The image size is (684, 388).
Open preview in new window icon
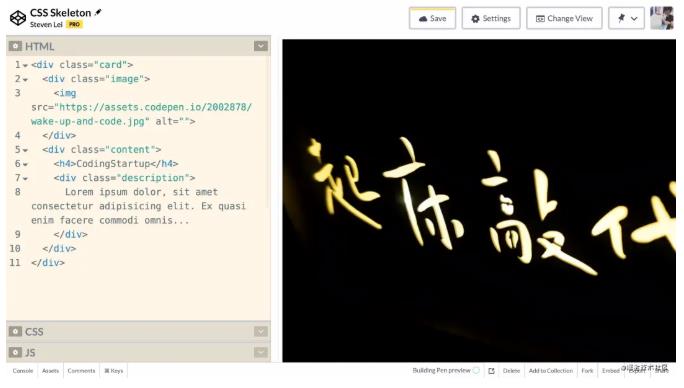(x=492, y=371)
